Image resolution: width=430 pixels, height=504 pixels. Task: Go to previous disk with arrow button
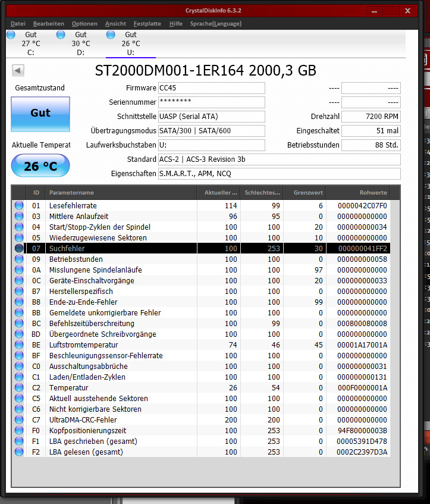18,70
